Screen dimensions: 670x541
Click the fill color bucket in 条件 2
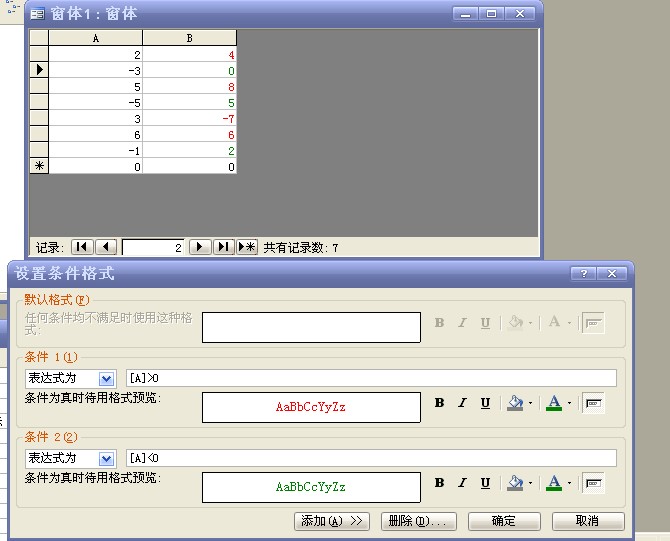(x=515, y=483)
